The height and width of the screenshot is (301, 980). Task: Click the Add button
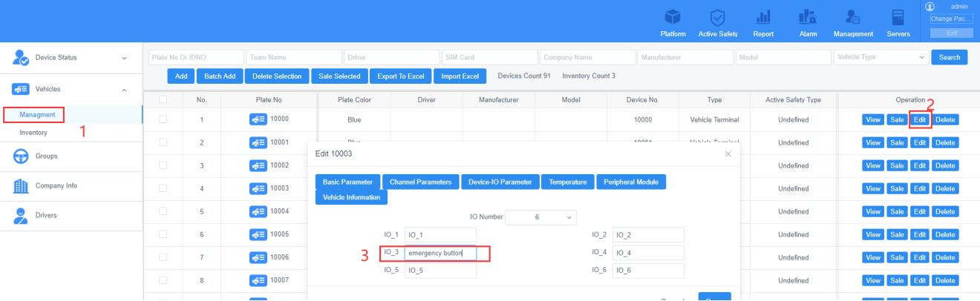pyautogui.click(x=181, y=76)
